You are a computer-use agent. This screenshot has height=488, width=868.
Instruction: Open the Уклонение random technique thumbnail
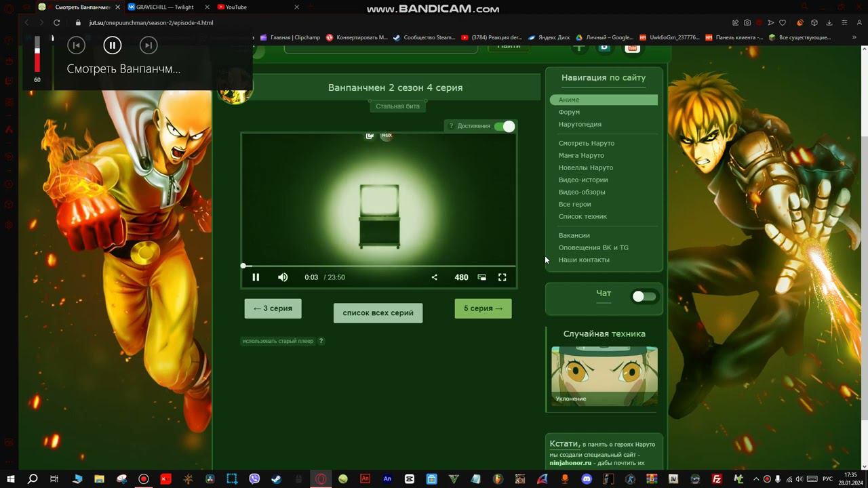[604, 376]
